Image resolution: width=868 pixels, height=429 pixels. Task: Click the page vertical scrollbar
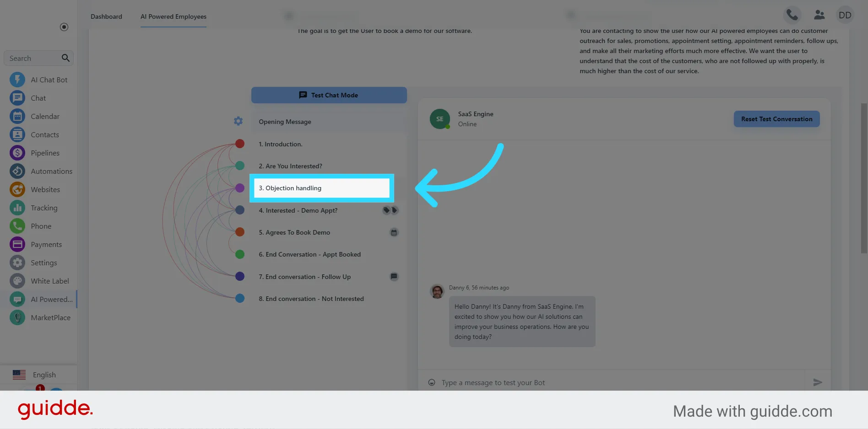(x=864, y=178)
